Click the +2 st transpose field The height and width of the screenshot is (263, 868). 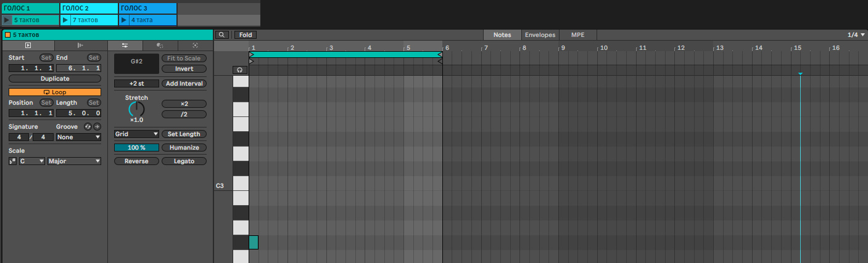[136, 84]
